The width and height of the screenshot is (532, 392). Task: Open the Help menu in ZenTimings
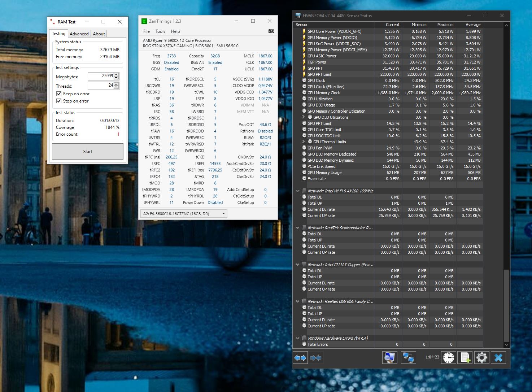pyautogui.click(x=175, y=31)
